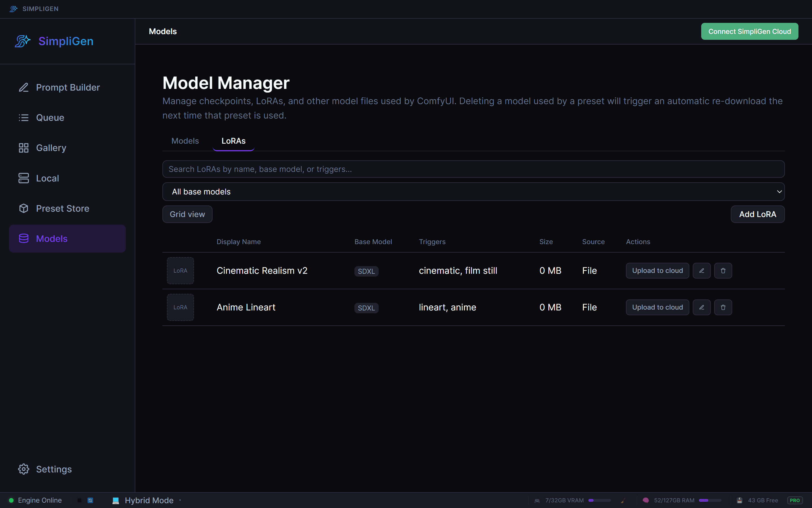Upload Anime Lineart to cloud
The width and height of the screenshot is (812, 508).
(657, 307)
